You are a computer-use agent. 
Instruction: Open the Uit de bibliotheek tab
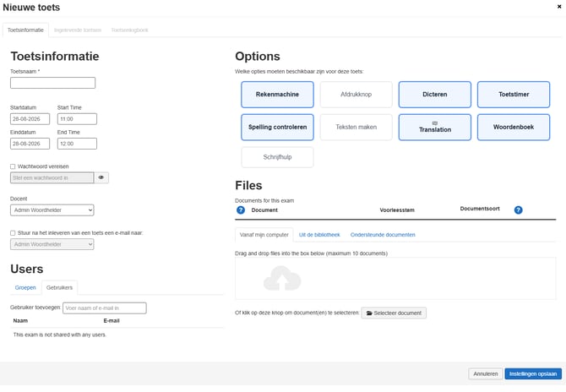point(319,235)
